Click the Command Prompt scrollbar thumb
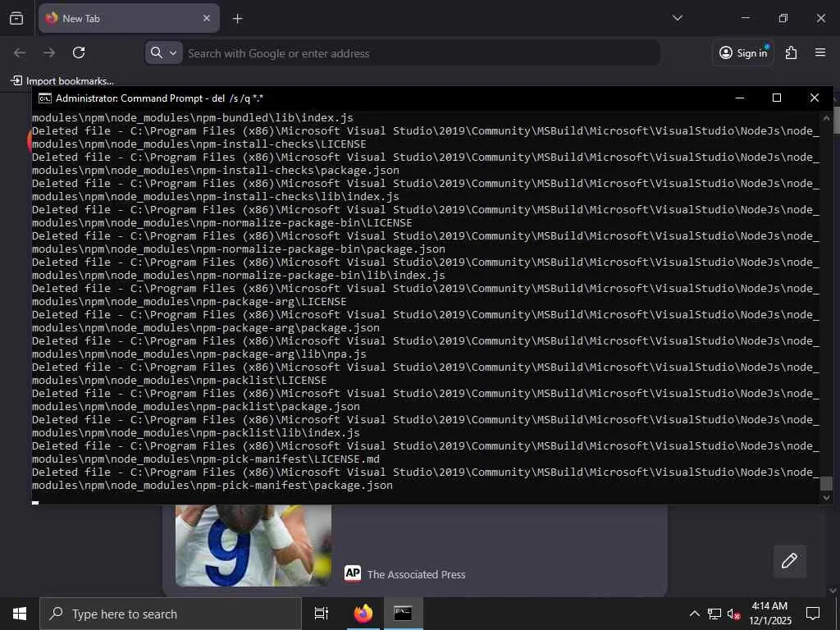The width and height of the screenshot is (840, 630). pos(826,483)
